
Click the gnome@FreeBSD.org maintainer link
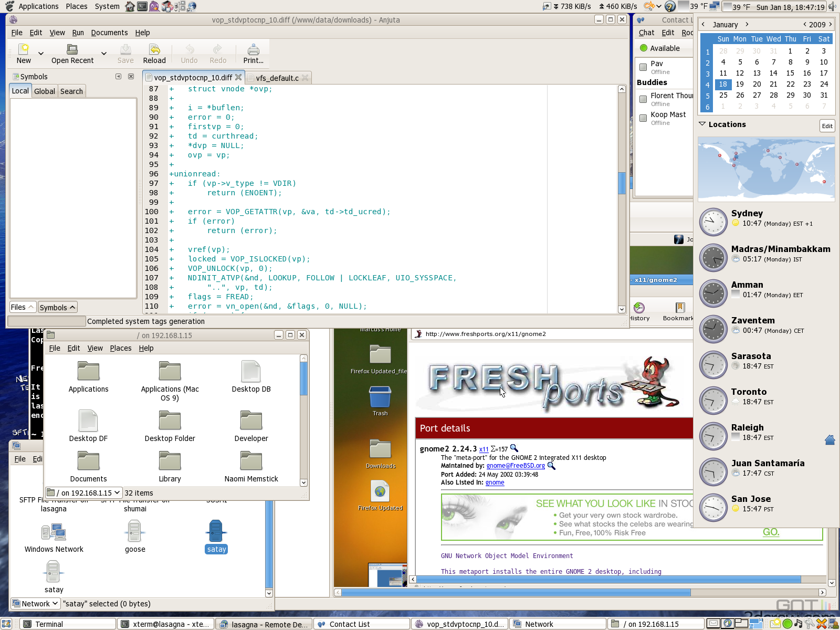click(x=515, y=466)
